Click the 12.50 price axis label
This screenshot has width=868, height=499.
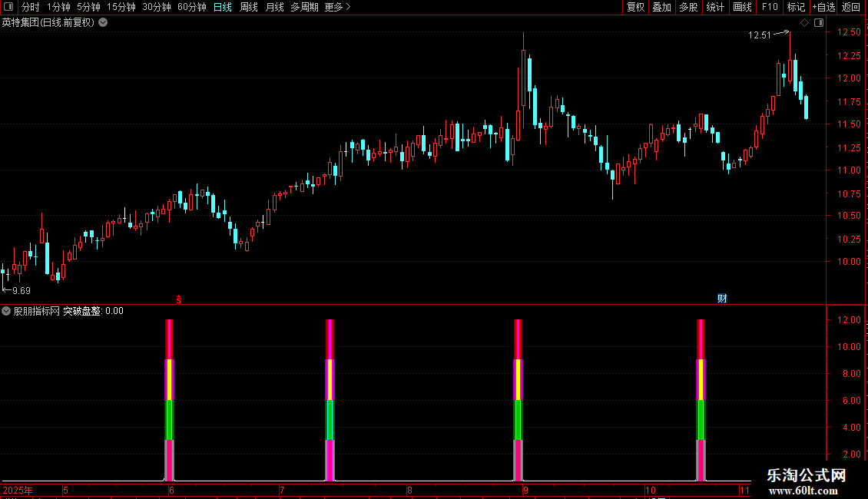(849, 32)
